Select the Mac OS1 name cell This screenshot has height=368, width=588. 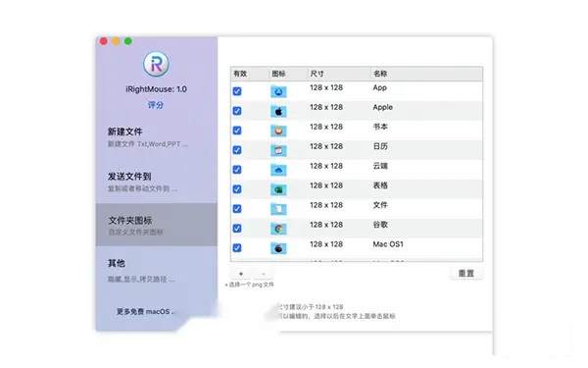point(388,244)
